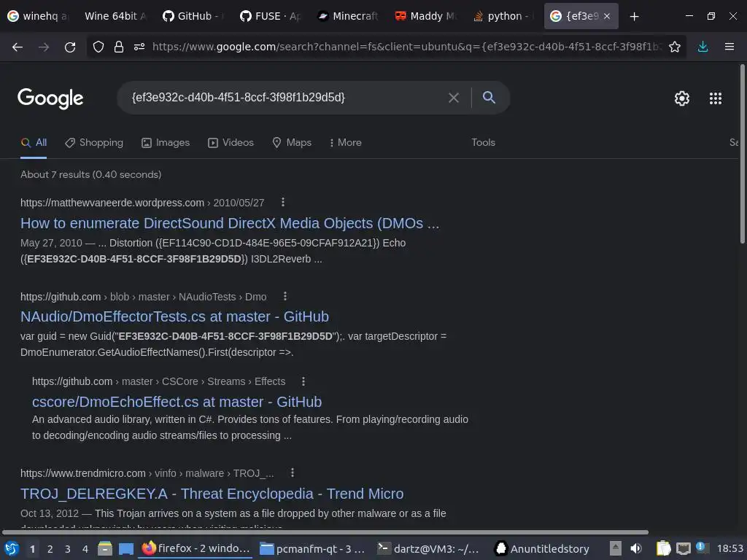Open the taskbar start menu icon
Image resolution: width=747 pixels, height=560 pixels.
(12, 548)
